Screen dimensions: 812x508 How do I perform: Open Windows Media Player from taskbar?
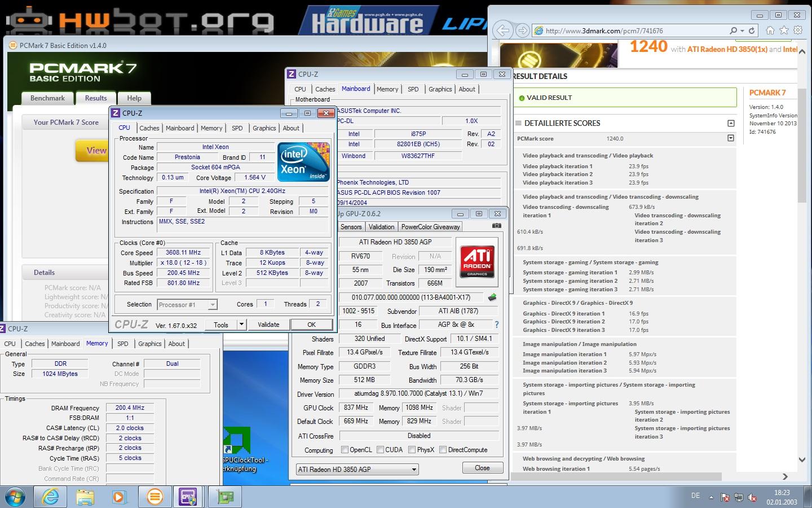[118, 497]
